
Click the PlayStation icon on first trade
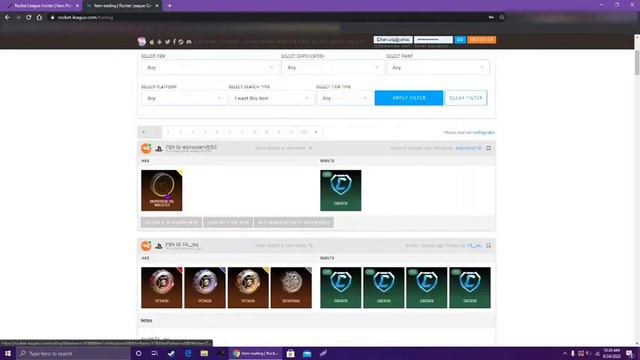[159, 149]
